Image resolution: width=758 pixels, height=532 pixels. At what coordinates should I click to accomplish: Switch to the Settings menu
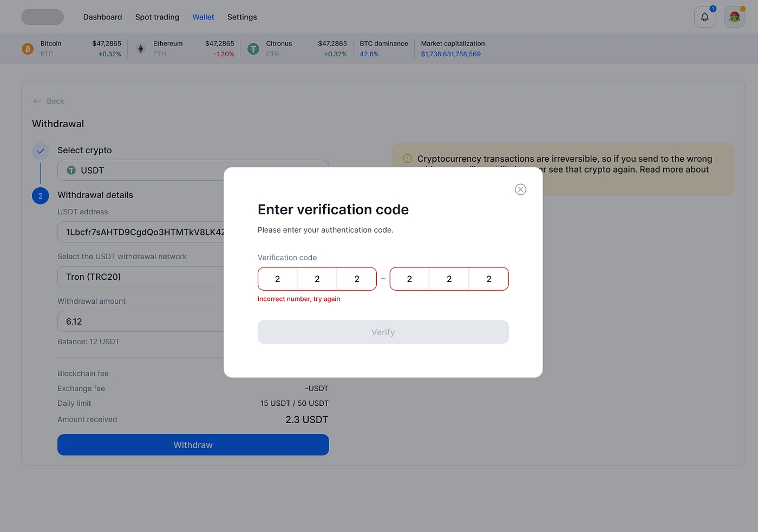242,17
